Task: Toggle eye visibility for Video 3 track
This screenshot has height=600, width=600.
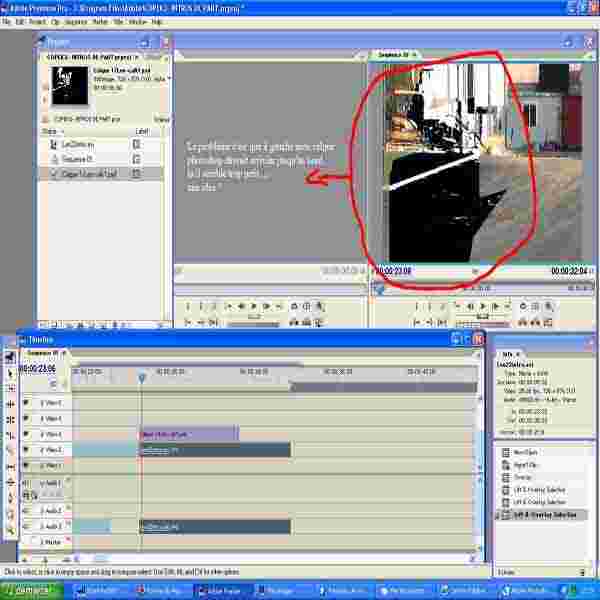Action: pyautogui.click(x=26, y=434)
